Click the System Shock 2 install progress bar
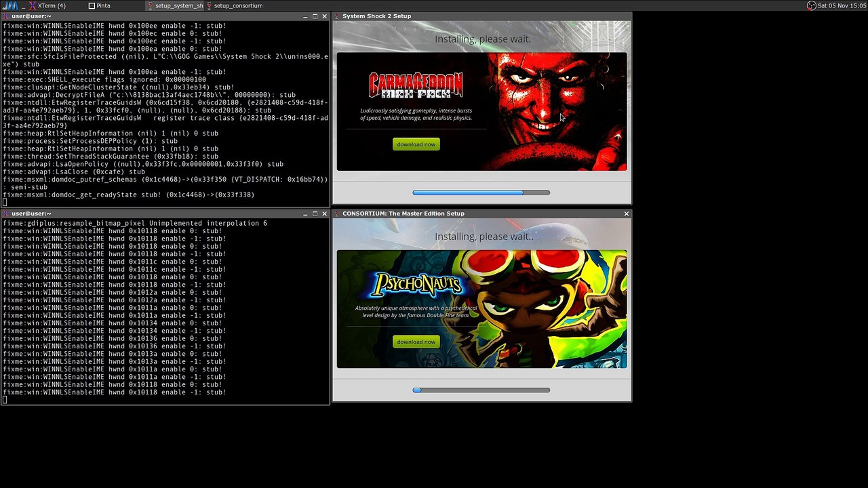 click(x=481, y=192)
